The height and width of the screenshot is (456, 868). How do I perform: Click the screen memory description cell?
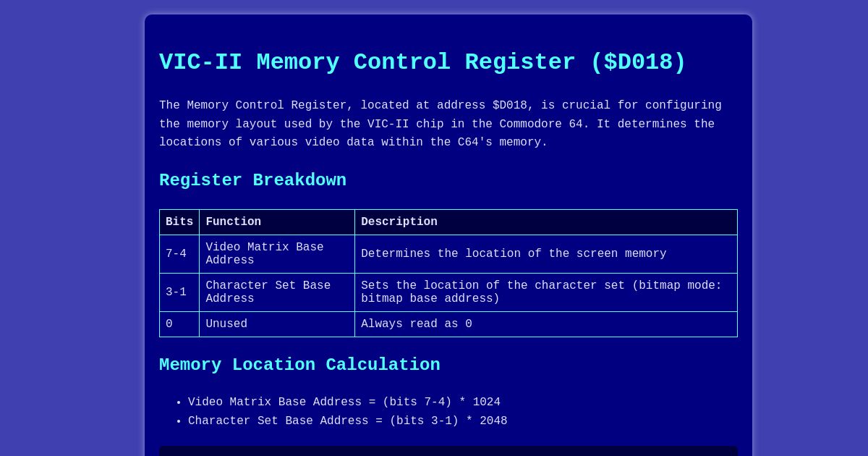point(514,254)
